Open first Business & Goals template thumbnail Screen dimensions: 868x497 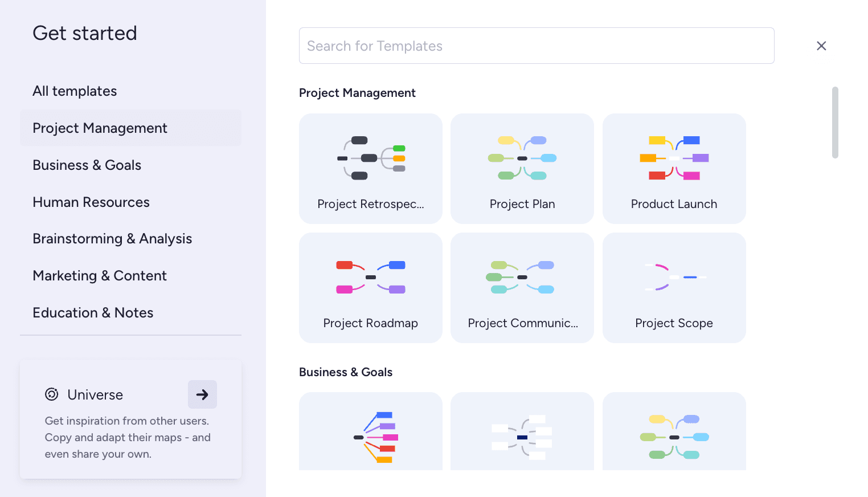[x=370, y=432]
